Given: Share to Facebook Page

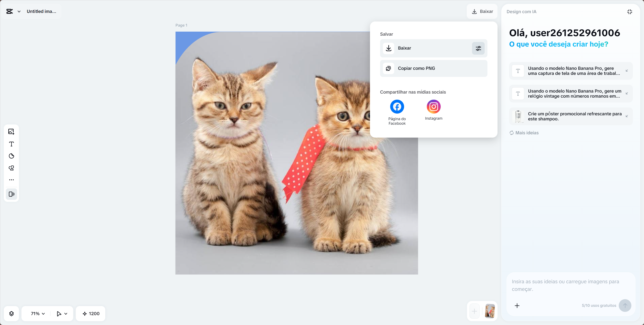Looking at the screenshot, I should click(397, 107).
